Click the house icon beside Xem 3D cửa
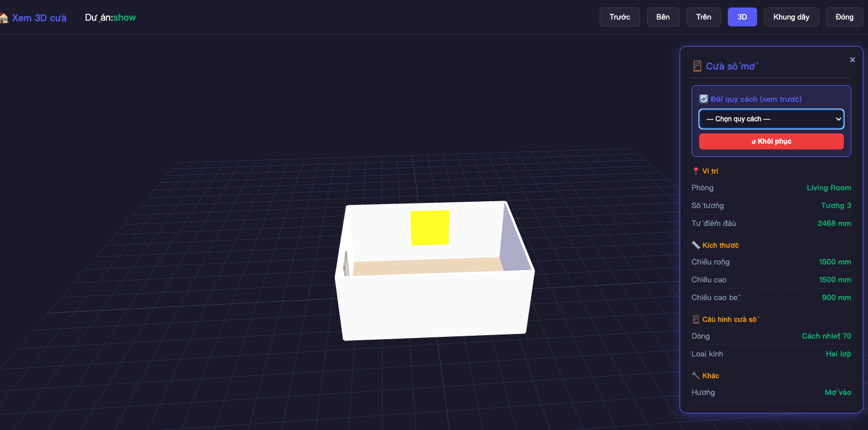The width and height of the screenshot is (868, 430). click(4, 18)
